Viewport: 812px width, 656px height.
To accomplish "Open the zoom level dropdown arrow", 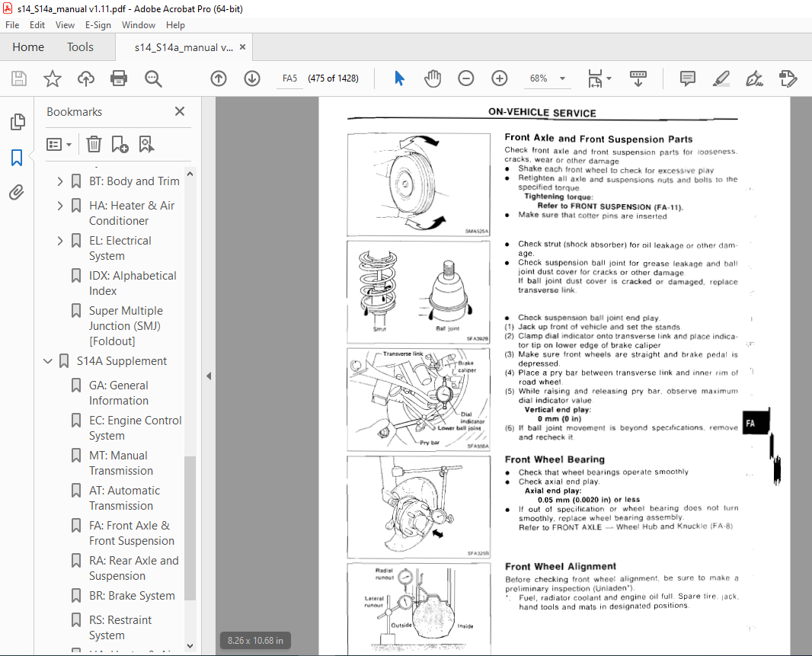I will 562,78.
